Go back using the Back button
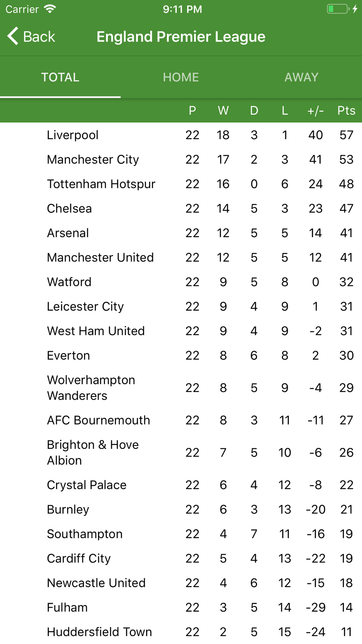The height and width of the screenshot is (644, 362). 31,36
